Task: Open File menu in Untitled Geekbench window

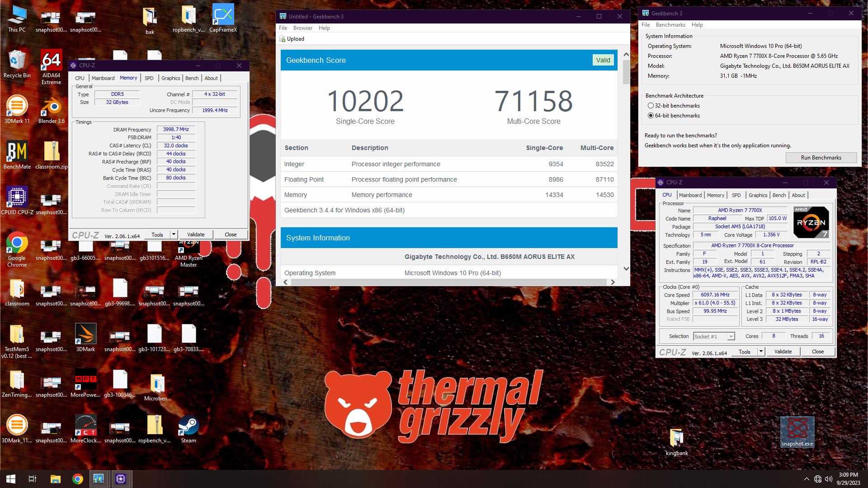Action: 283,28
